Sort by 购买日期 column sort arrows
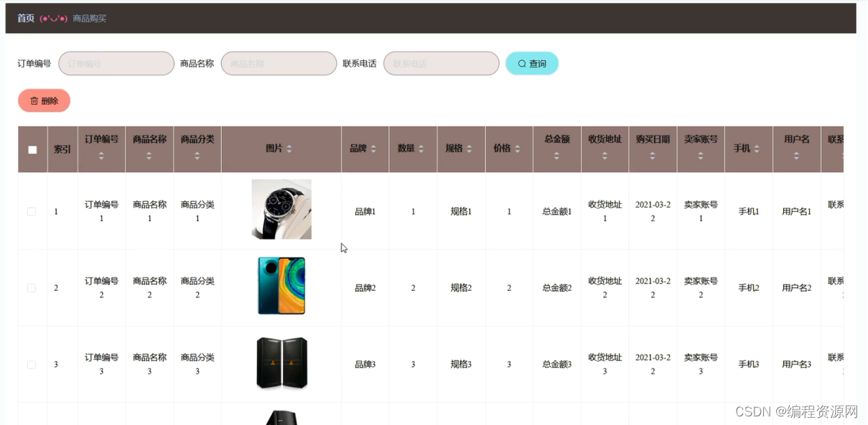 coord(653,155)
